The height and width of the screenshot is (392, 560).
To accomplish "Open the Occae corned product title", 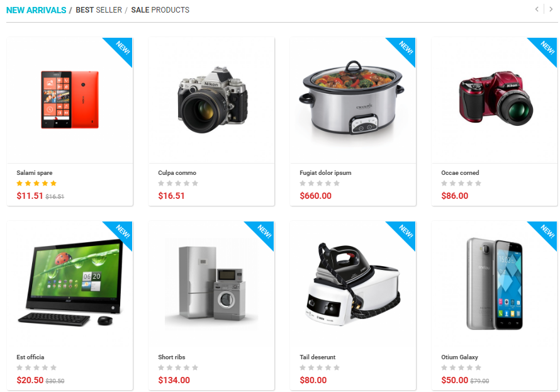I will tap(460, 173).
